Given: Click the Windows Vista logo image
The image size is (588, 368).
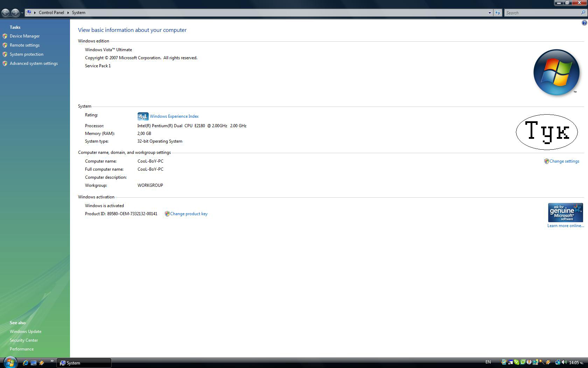Looking at the screenshot, I should tap(556, 72).
